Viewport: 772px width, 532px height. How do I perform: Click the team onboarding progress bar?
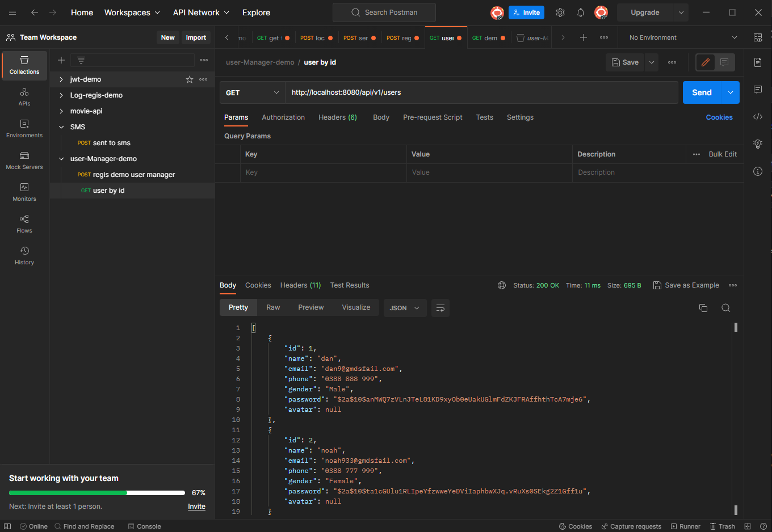[x=96, y=492]
